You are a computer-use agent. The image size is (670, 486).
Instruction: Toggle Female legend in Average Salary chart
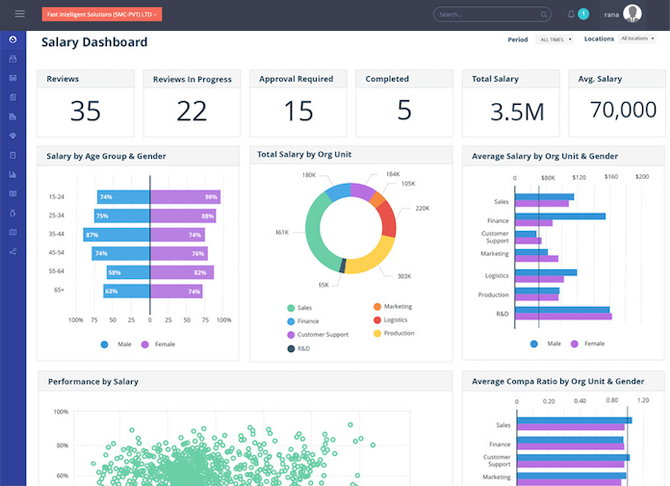(586, 343)
